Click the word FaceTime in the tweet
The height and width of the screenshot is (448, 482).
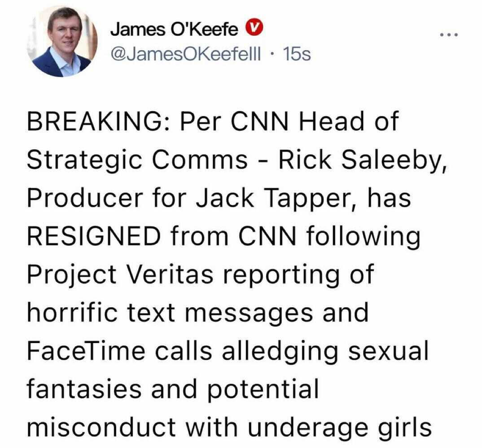click(x=86, y=351)
